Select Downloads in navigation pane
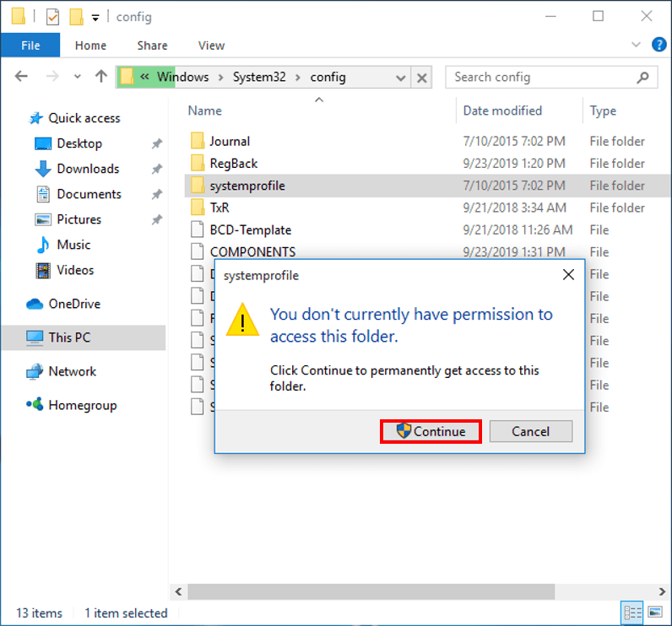 pyautogui.click(x=88, y=169)
